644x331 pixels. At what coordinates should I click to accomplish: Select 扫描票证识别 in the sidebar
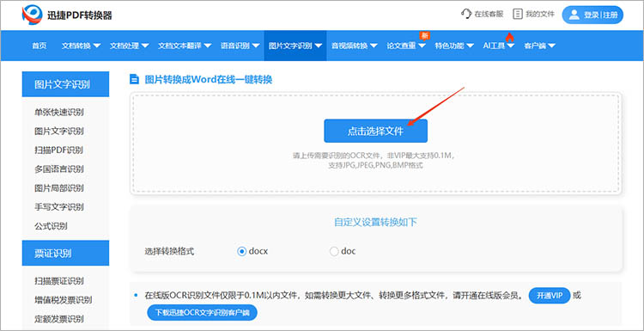[59, 281]
